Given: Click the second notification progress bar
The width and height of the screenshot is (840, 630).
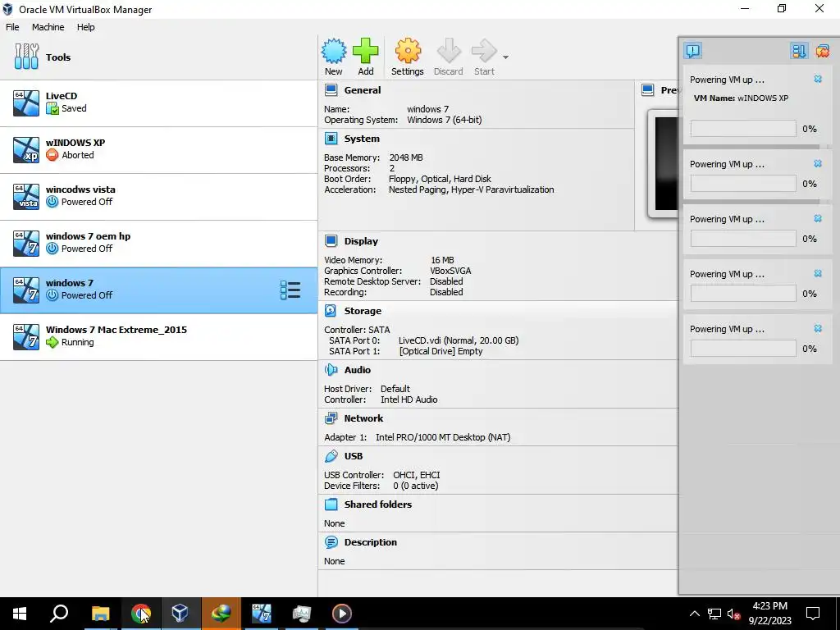Looking at the screenshot, I should point(743,184).
